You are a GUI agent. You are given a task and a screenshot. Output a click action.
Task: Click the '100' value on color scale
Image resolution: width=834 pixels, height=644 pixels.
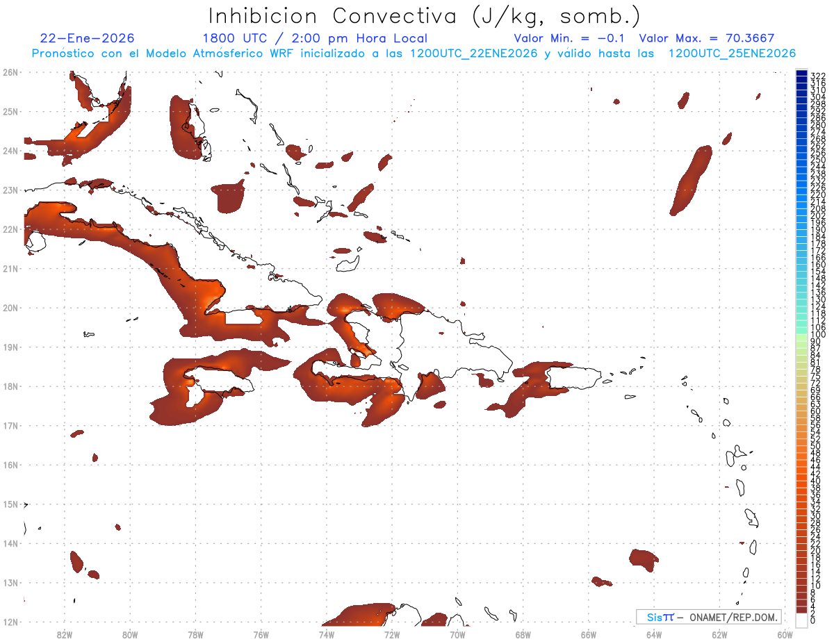coord(818,335)
